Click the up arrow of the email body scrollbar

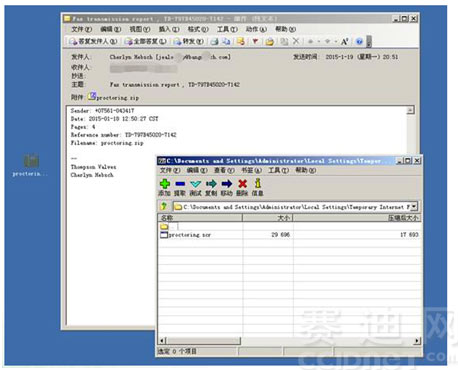[411, 110]
